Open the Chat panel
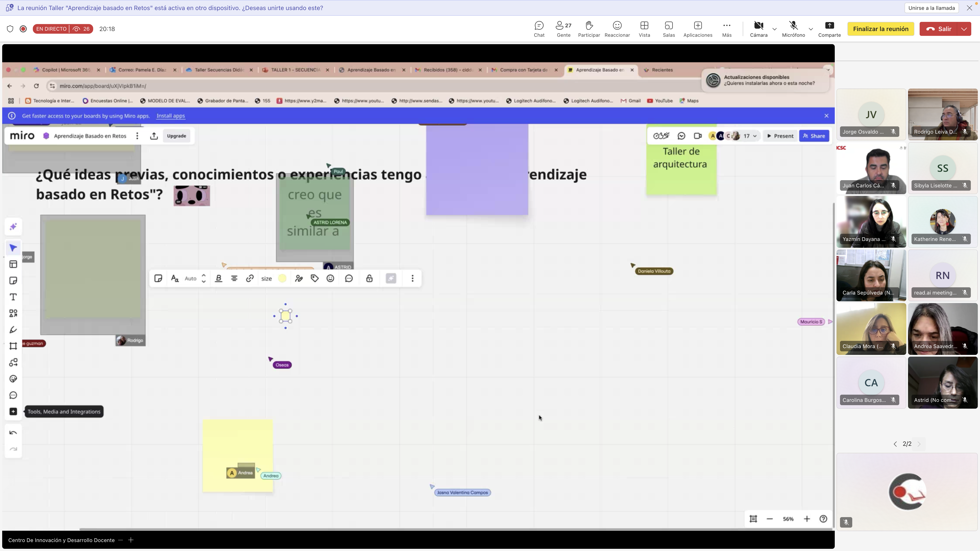 539,29
